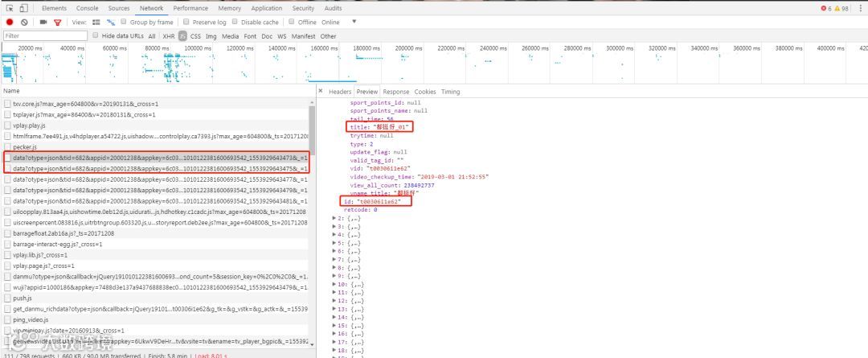Expand JSON item 5 in preview

pos(334,243)
